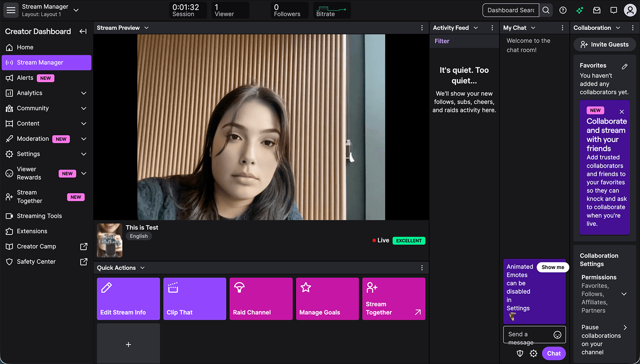Viewport: 640px width, 364px height.
Task: Click the Favorites edit pencil icon
Action: [625, 66]
